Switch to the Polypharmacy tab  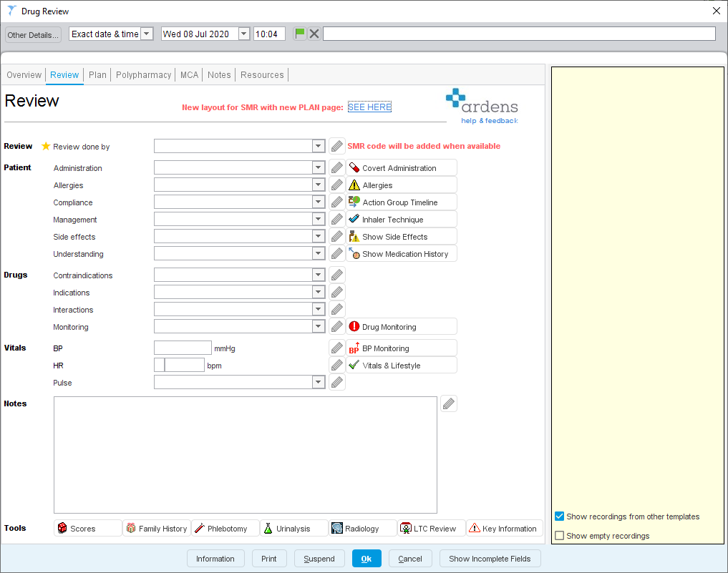point(143,74)
